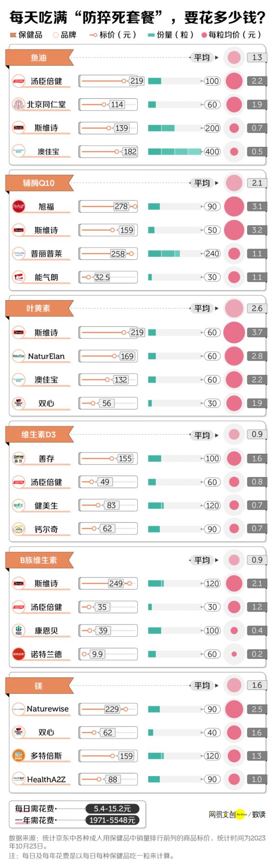
Task: Select the 辅酶Q10 section header
Action: point(39,183)
